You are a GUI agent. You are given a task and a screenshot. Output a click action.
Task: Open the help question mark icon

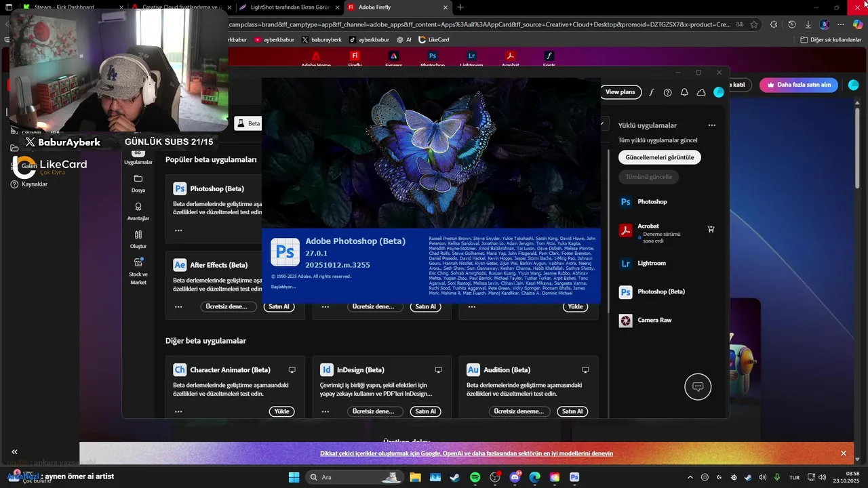[x=668, y=92]
